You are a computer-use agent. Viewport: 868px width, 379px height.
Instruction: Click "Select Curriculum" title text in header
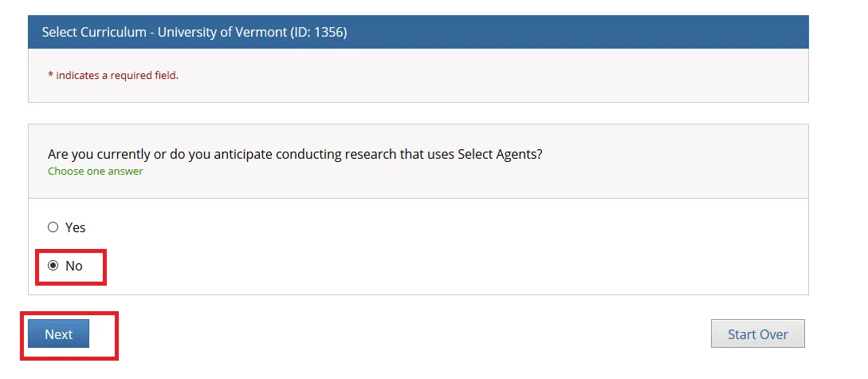(x=95, y=33)
